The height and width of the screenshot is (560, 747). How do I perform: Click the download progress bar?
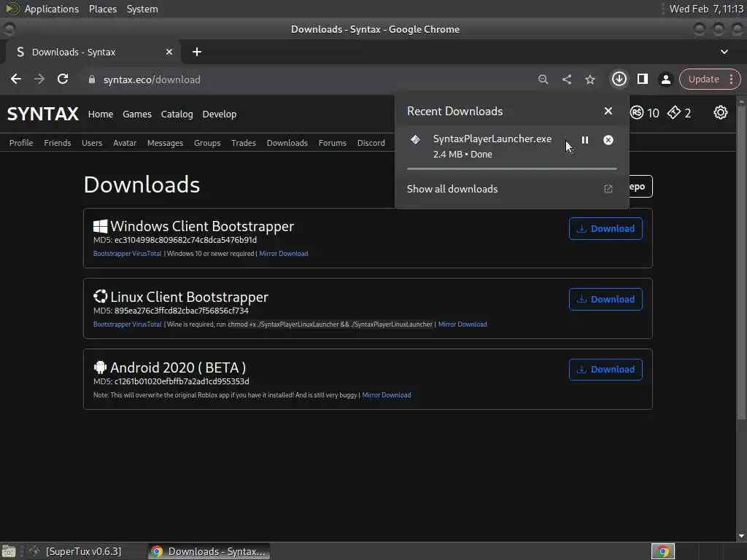[511, 168]
